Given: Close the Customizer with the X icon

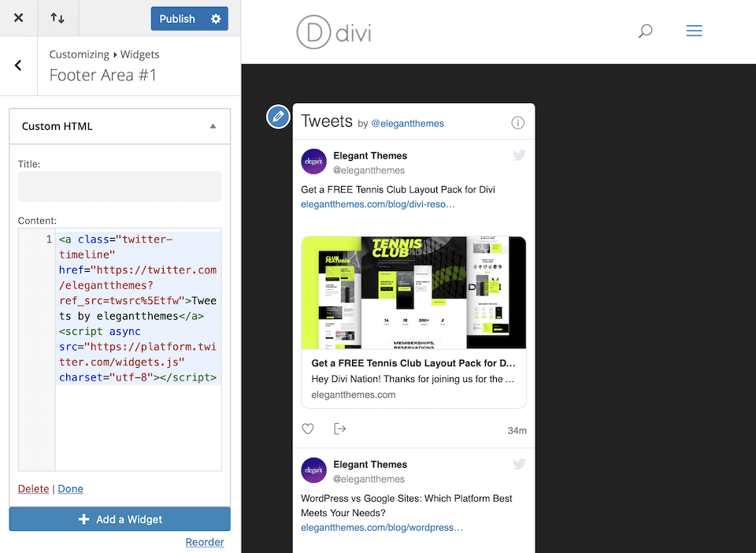Looking at the screenshot, I should (18, 17).
